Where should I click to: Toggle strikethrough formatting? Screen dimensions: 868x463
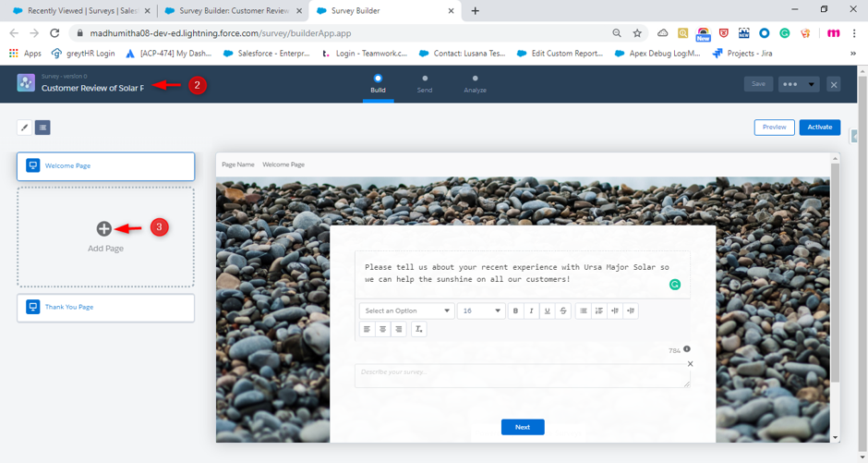click(563, 311)
